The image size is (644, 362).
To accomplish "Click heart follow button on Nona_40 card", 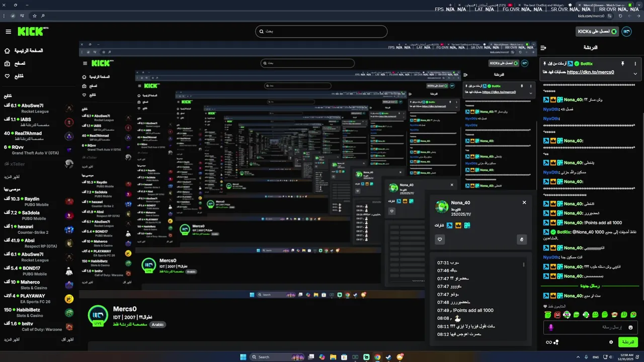I will 440,239.
